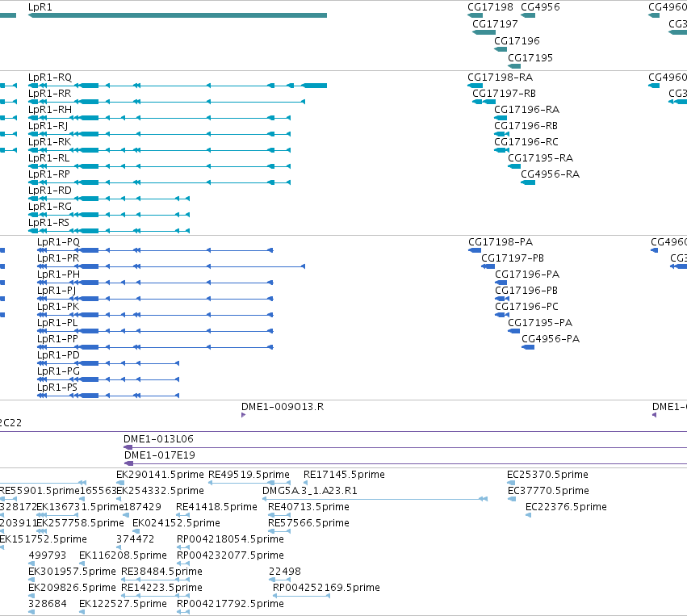Select the LpR1-RR transcript label

click(x=49, y=94)
